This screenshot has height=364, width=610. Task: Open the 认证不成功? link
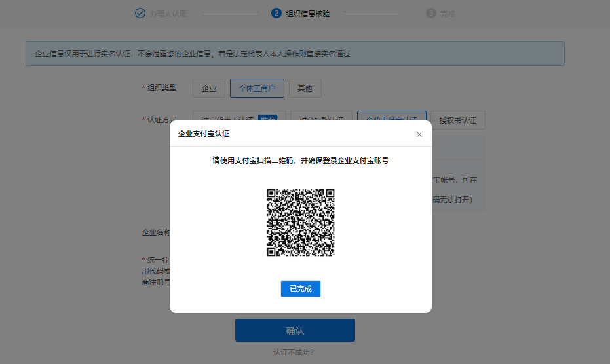coord(294,352)
